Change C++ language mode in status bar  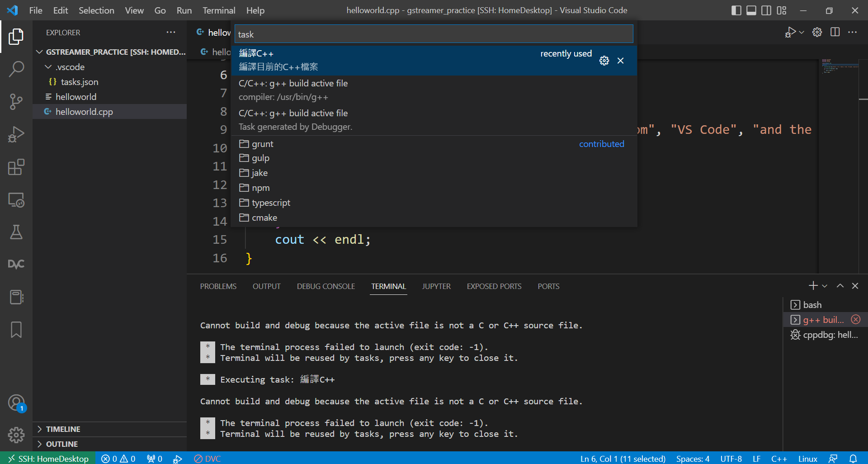coord(779,459)
